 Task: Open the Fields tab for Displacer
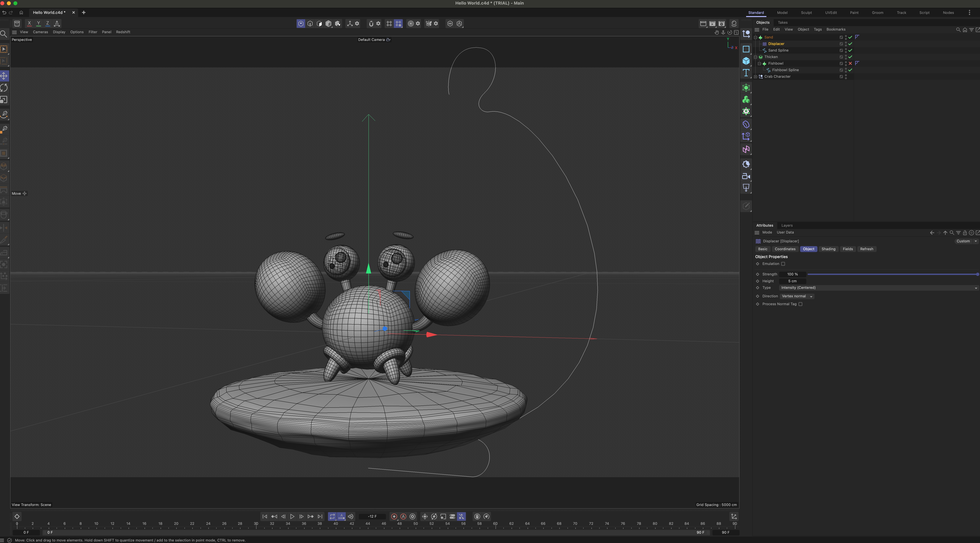pos(848,249)
